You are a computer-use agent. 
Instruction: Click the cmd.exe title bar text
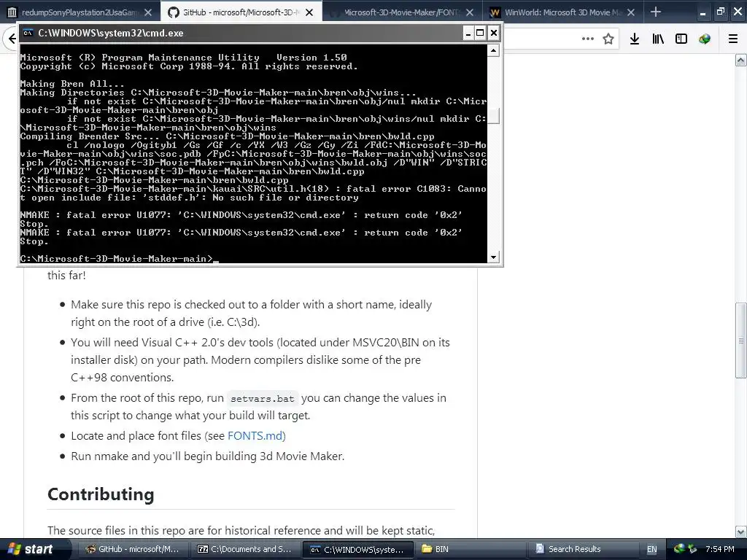pos(111,33)
